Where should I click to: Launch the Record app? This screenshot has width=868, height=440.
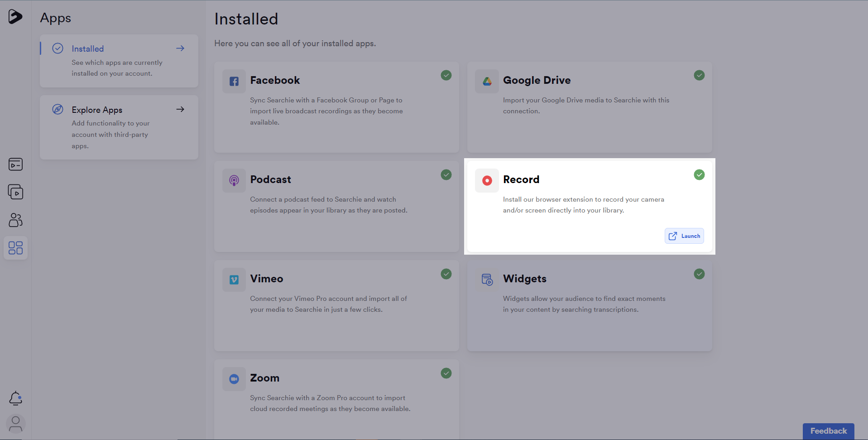point(684,236)
